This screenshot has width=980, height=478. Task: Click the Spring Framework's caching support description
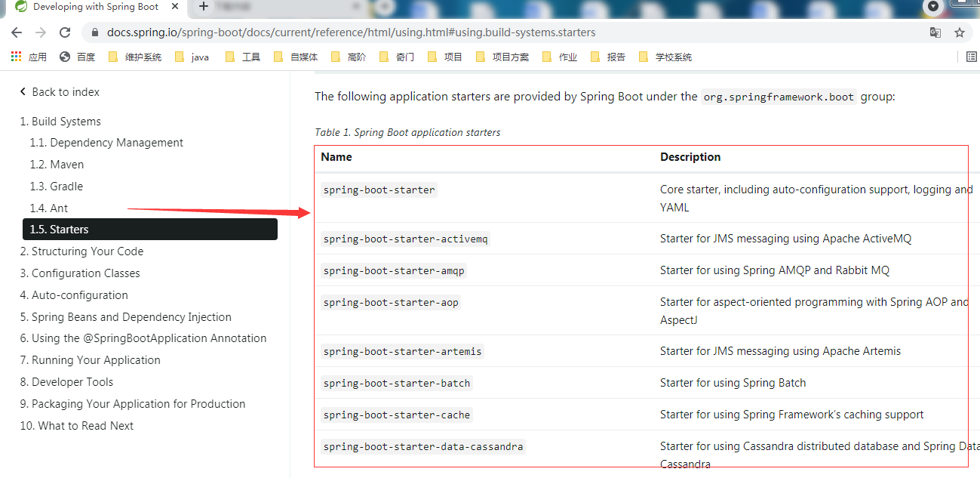pyautogui.click(x=792, y=415)
